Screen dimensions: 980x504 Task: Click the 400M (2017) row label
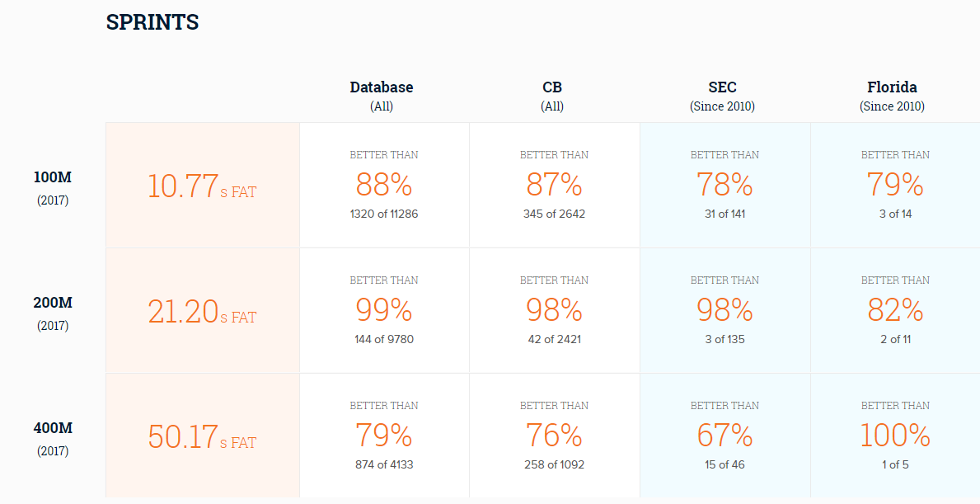(53, 438)
